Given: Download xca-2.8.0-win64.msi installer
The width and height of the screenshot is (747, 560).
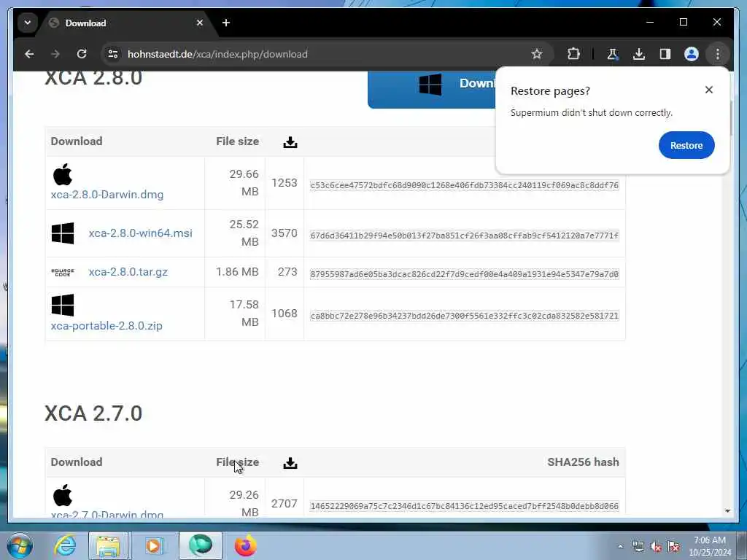Looking at the screenshot, I should 141,233.
